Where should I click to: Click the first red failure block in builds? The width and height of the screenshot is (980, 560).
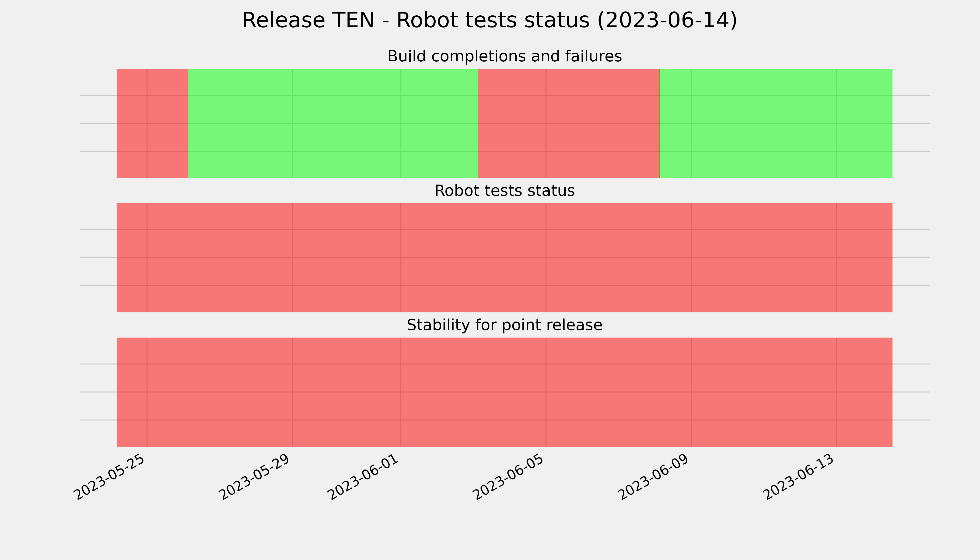(x=152, y=123)
